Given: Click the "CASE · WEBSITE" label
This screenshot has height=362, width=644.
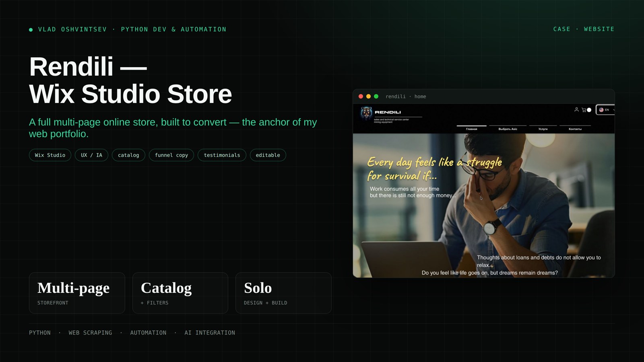Looking at the screenshot, I should tap(584, 29).
